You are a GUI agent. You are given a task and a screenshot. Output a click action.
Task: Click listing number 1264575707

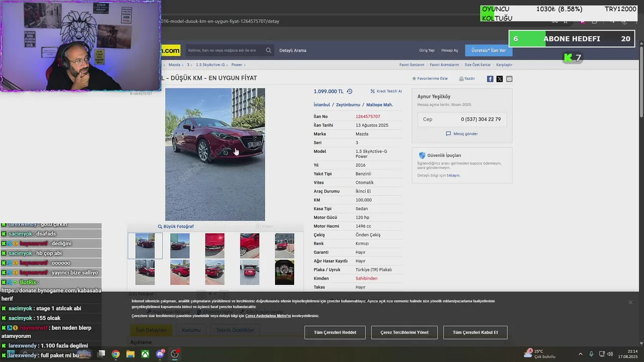[x=368, y=117]
